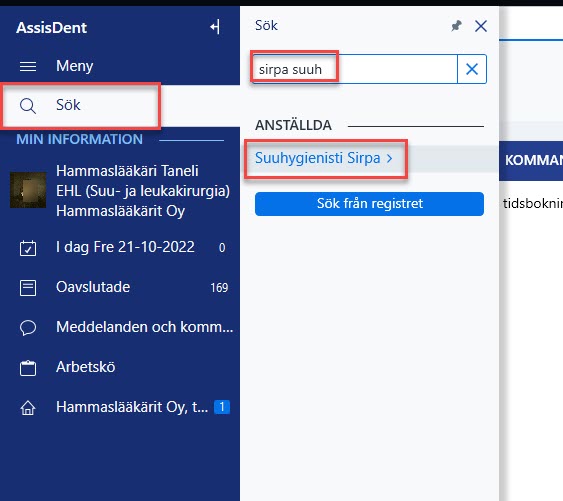Click the 169 count next to Oavslutade

[x=219, y=288]
